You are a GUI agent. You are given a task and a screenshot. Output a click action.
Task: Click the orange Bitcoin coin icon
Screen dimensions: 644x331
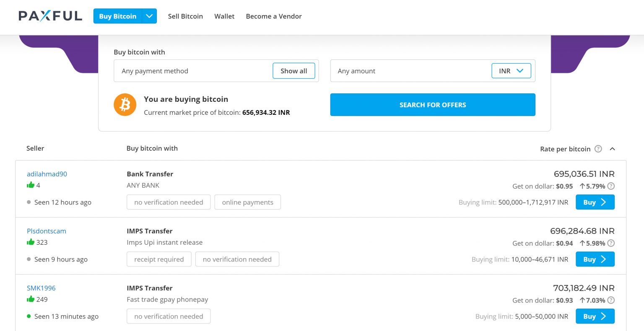click(125, 104)
